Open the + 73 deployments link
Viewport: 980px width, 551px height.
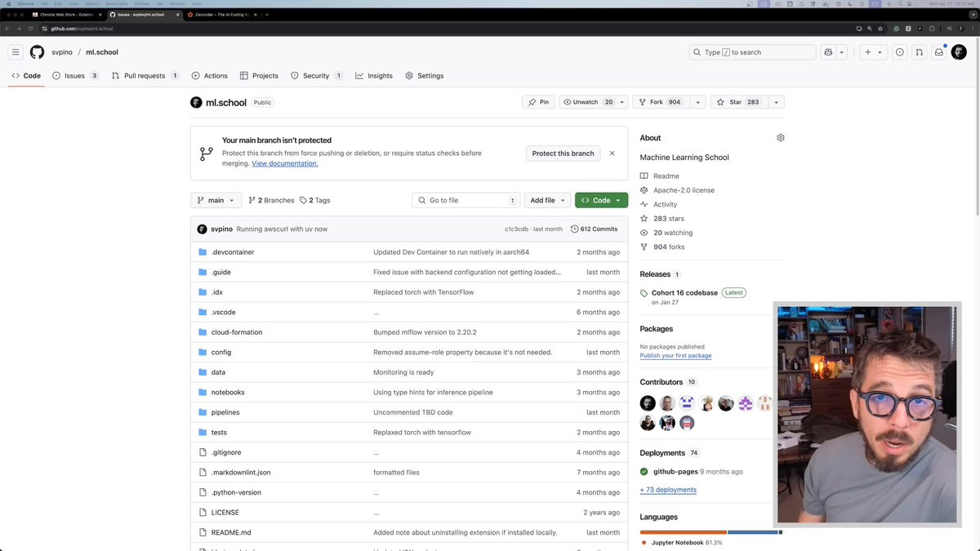(668, 490)
